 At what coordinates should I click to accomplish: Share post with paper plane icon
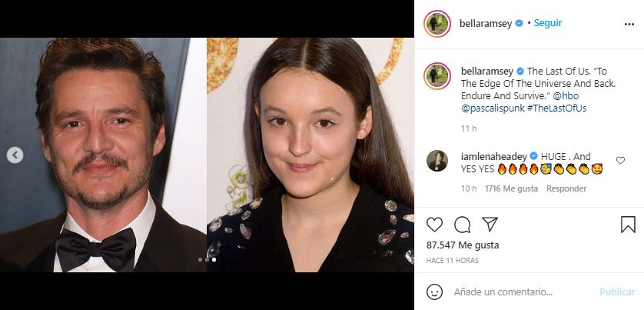point(490,225)
